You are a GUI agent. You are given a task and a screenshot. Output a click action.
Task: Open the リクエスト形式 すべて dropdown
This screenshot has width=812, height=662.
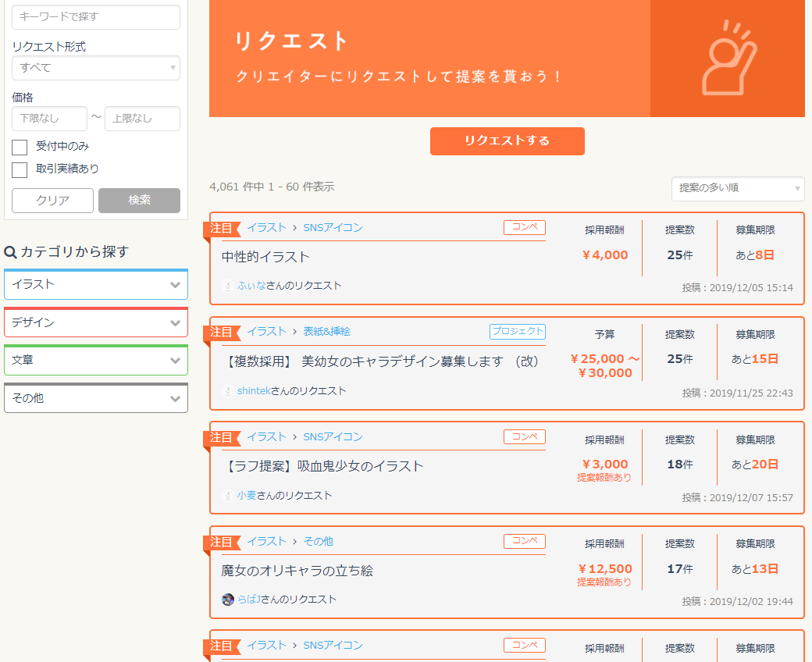pos(96,68)
